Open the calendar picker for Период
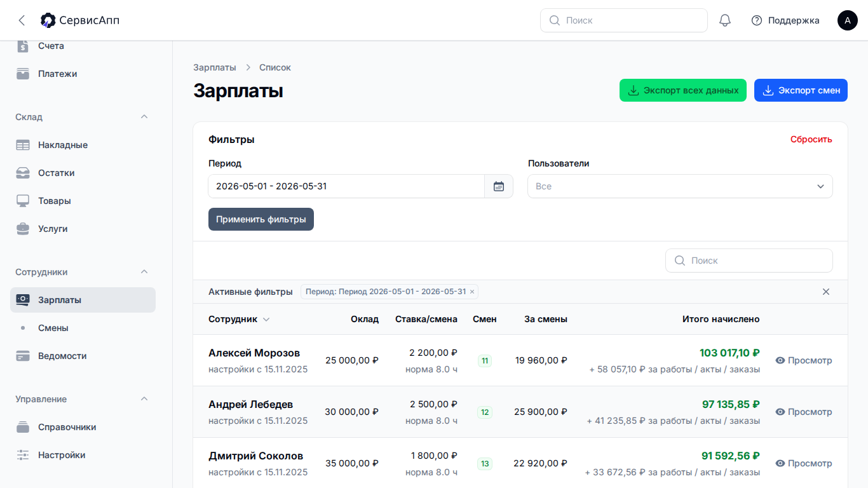Image resolution: width=868 pixels, height=488 pixels. [x=499, y=186]
